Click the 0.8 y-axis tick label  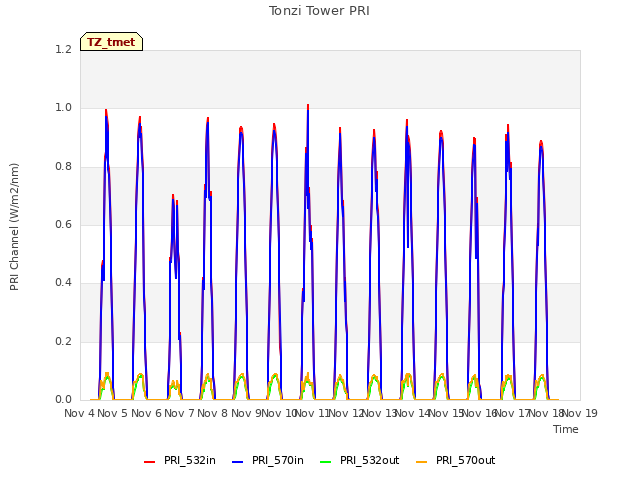tap(63, 167)
